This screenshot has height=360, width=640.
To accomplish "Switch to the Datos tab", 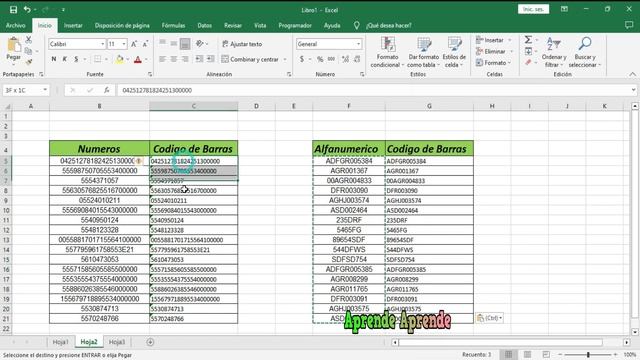I will coord(204,25).
